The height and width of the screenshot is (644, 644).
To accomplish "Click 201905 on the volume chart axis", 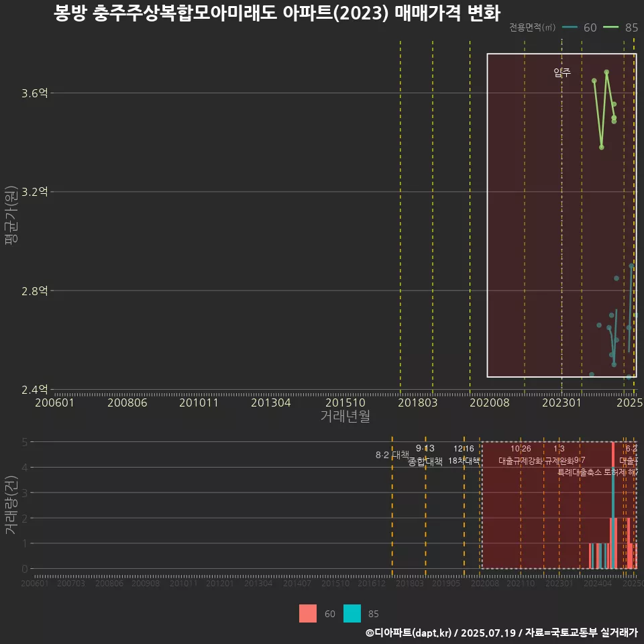I will pyautogui.click(x=447, y=583).
